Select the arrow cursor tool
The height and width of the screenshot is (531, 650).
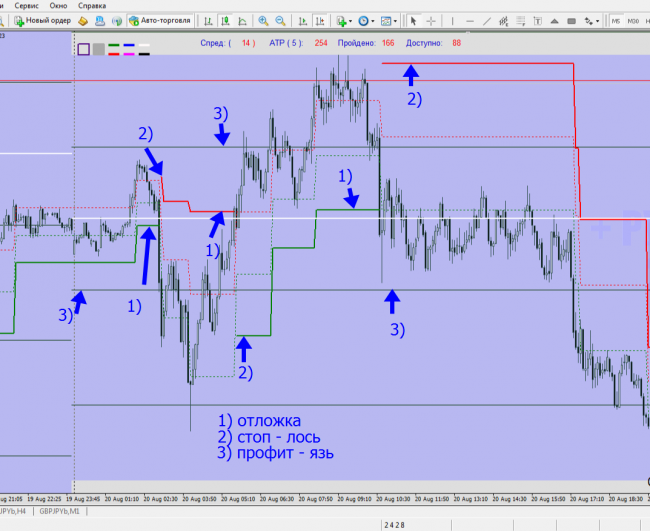coord(413,21)
